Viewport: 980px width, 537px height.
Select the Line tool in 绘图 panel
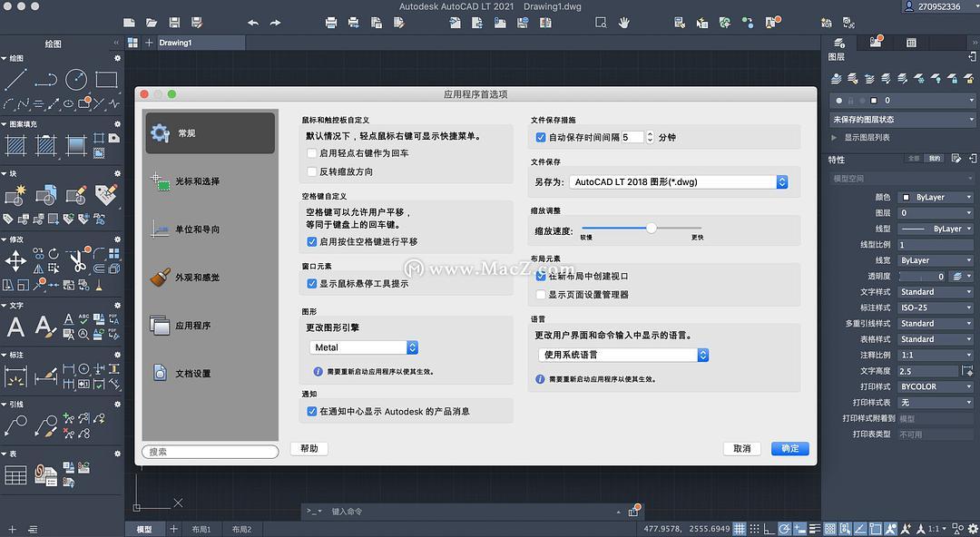[x=15, y=80]
